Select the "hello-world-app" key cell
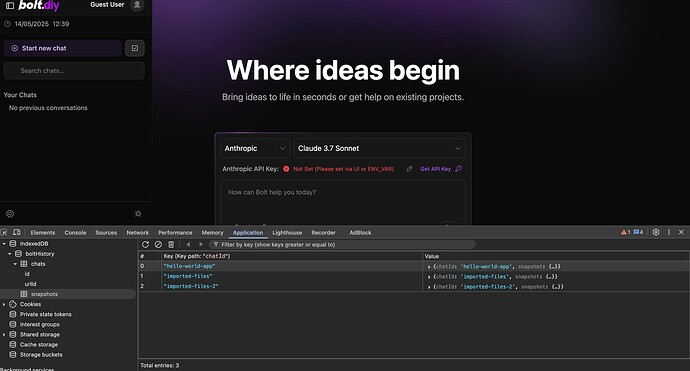 pyautogui.click(x=292, y=266)
